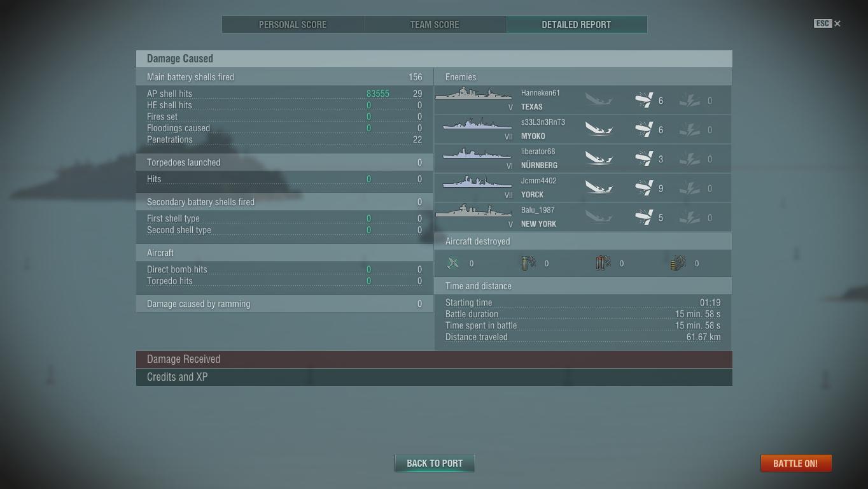Viewport: 868px width, 489px height.
Task: Collapse the Damage Caused section header
Action: coord(434,59)
